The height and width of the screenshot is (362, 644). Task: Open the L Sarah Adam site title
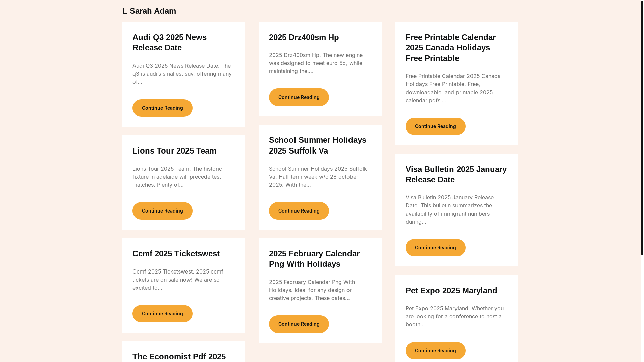tap(149, 11)
